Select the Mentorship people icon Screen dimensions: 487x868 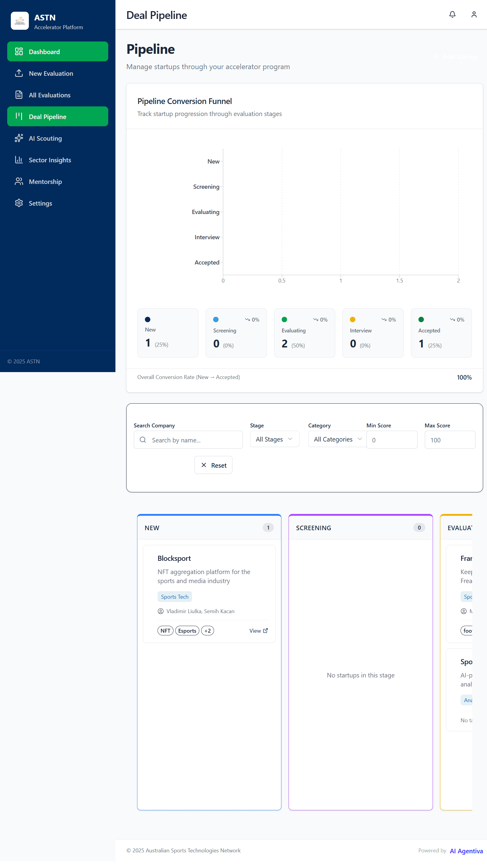(19, 181)
